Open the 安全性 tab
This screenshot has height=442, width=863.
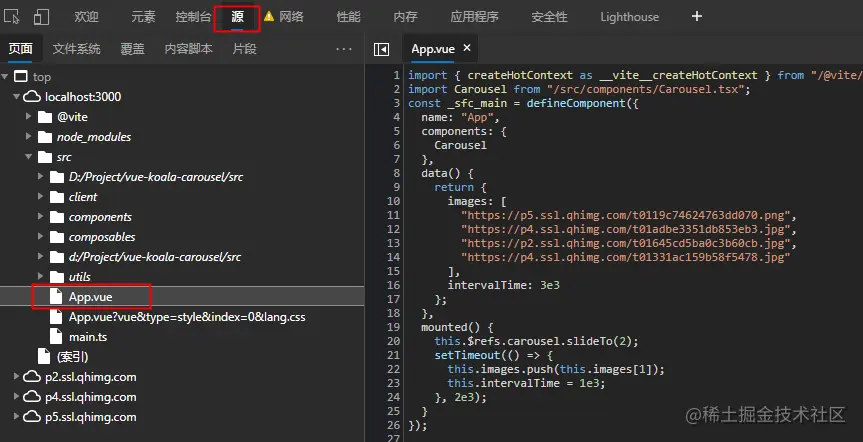click(549, 17)
